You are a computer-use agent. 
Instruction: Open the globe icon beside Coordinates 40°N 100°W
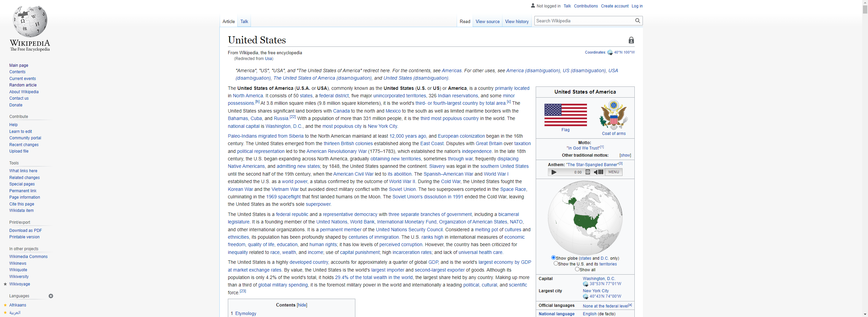click(610, 53)
